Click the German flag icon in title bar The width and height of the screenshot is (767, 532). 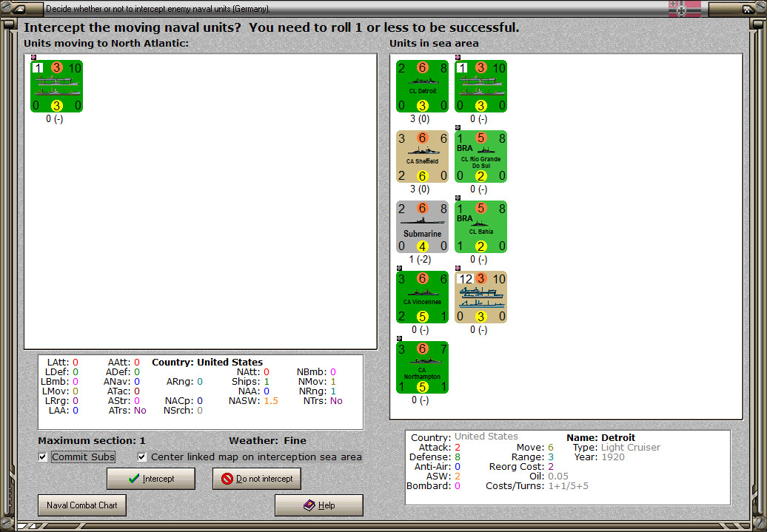[684, 8]
